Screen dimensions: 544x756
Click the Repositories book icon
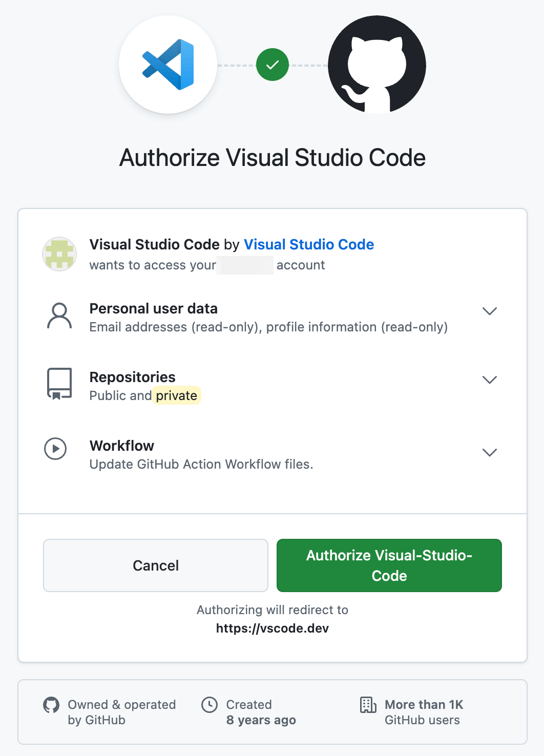point(59,384)
